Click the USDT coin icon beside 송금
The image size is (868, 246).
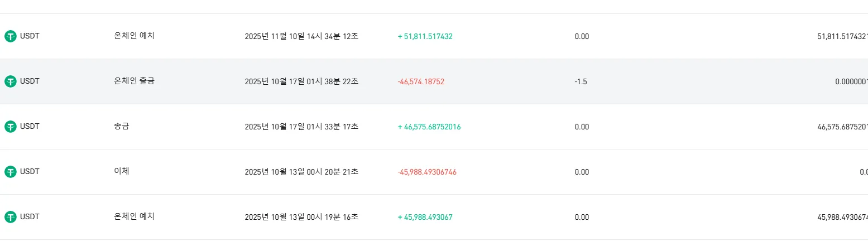pyautogui.click(x=11, y=127)
